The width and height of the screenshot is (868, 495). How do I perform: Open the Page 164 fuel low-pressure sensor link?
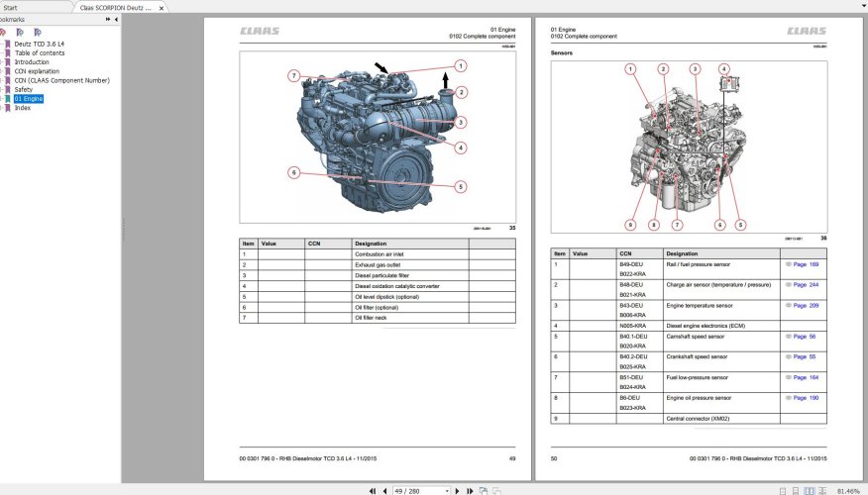806,377
